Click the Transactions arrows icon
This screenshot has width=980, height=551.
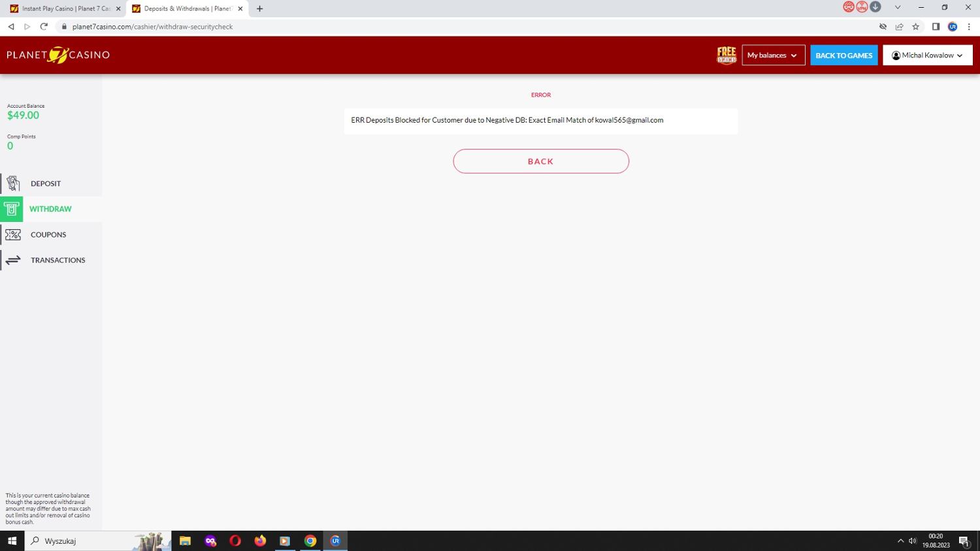point(13,260)
